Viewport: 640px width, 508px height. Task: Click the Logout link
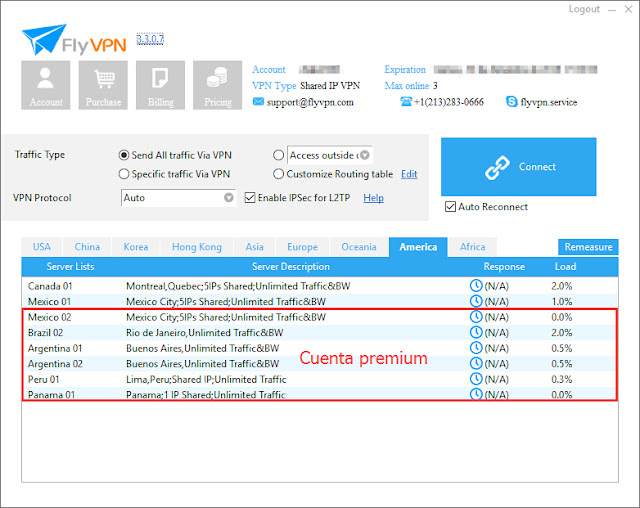click(584, 9)
